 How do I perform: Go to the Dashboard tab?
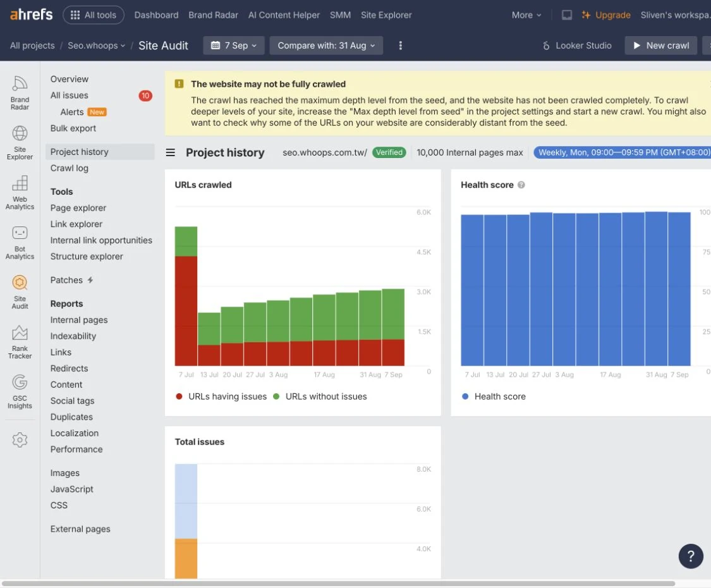pyautogui.click(x=157, y=15)
